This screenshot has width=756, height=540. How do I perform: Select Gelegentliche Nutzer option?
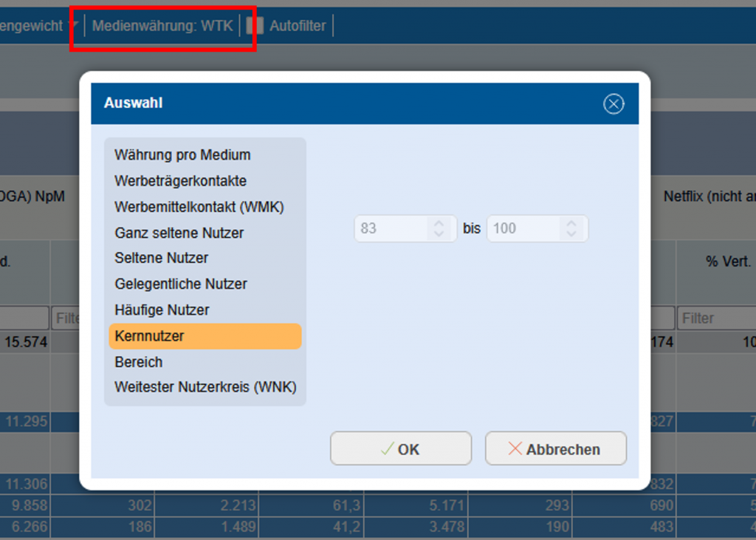[180, 284]
